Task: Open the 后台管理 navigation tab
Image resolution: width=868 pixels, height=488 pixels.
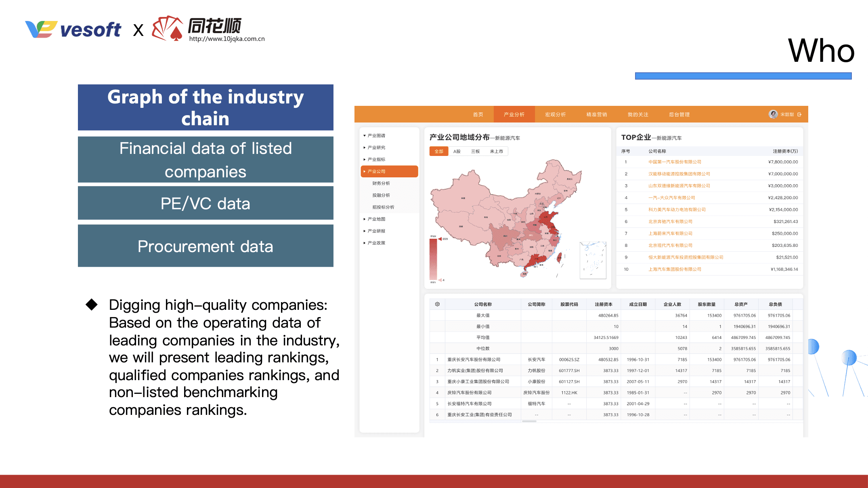Action: tap(679, 115)
